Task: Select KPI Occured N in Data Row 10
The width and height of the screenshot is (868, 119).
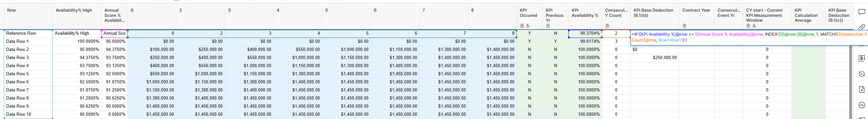Action: [x=529, y=114]
